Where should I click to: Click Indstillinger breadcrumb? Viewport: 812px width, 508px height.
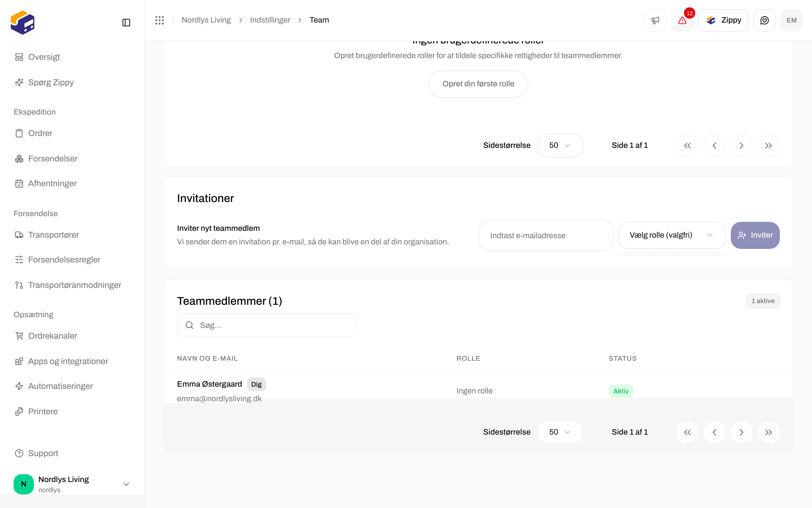tap(270, 20)
